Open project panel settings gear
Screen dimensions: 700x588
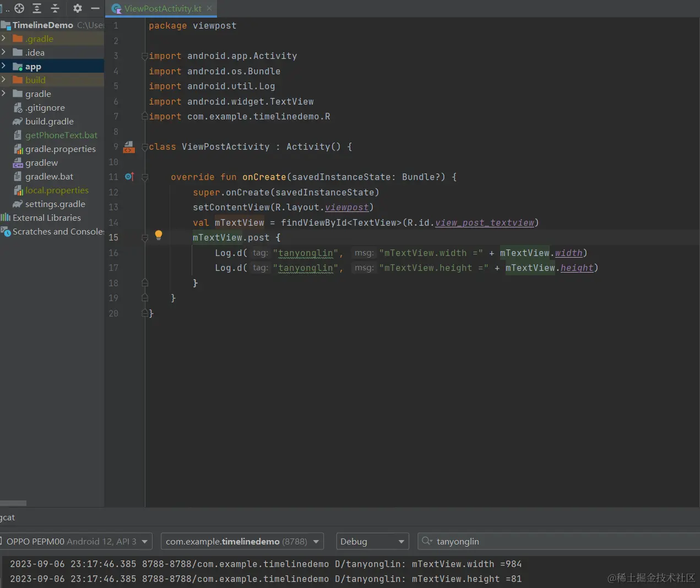click(77, 8)
